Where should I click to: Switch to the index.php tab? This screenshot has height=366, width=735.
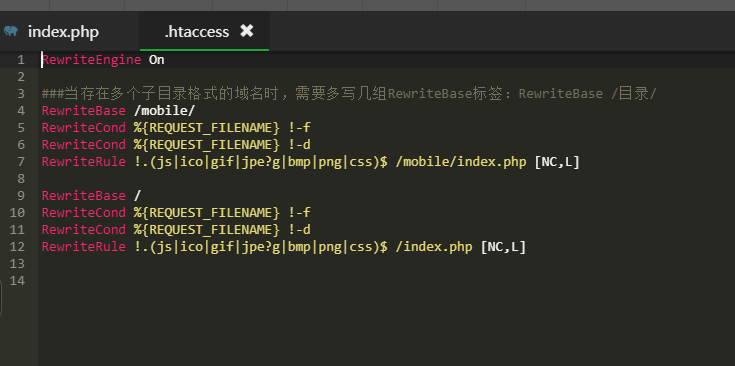63,32
